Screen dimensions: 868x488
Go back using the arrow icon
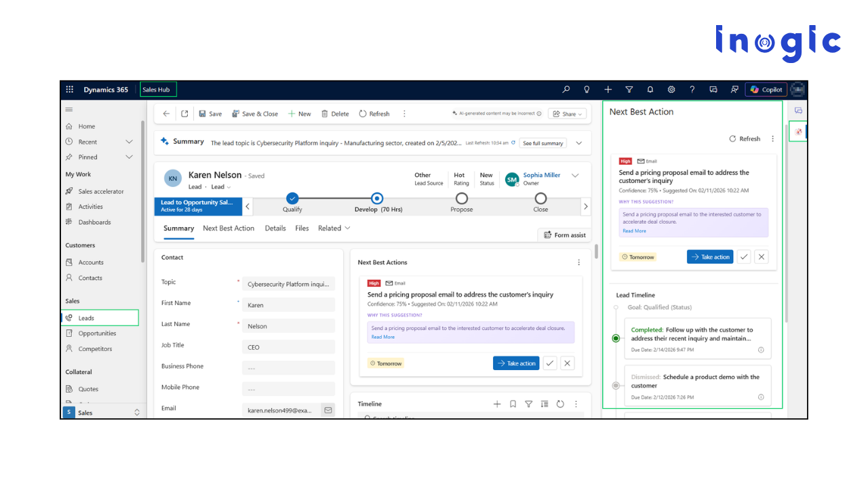point(166,114)
